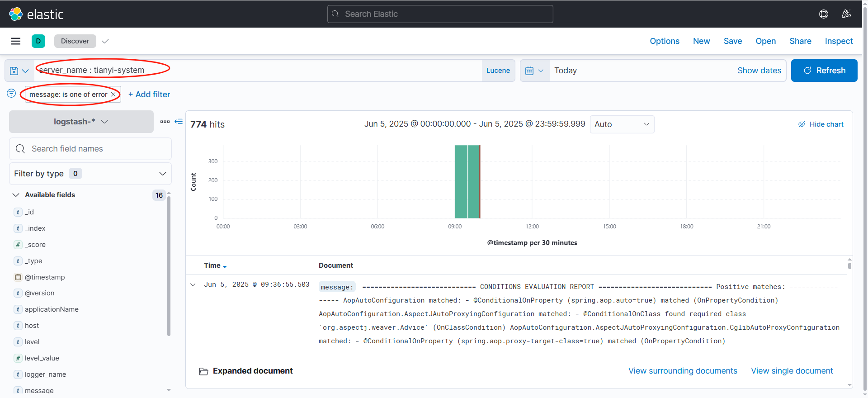
Task: Click the @timestamp date type icon
Action: click(x=18, y=277)
